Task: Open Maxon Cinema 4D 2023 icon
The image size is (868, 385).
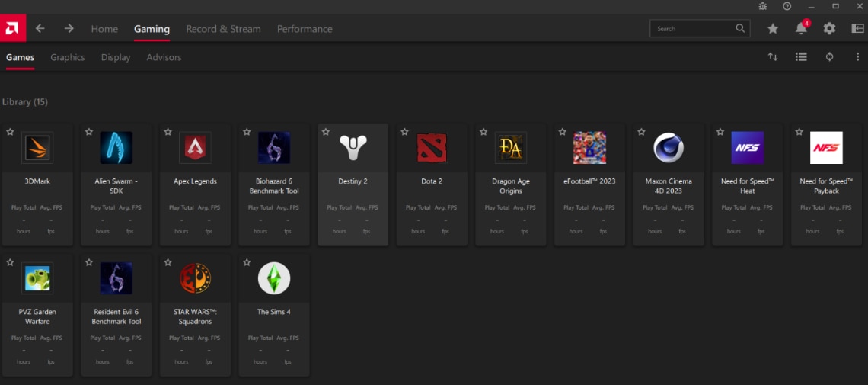Action: tap(669, 148)
